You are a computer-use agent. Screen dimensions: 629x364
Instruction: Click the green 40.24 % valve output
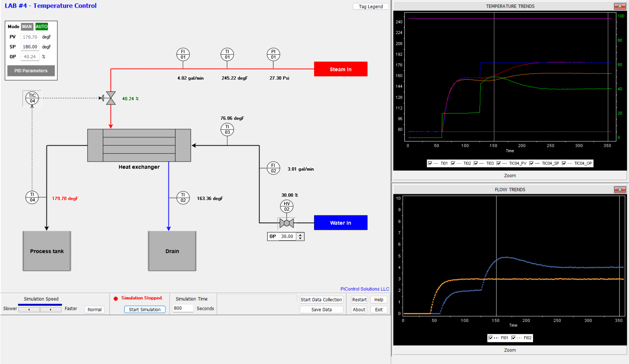[x=130, y=99]
